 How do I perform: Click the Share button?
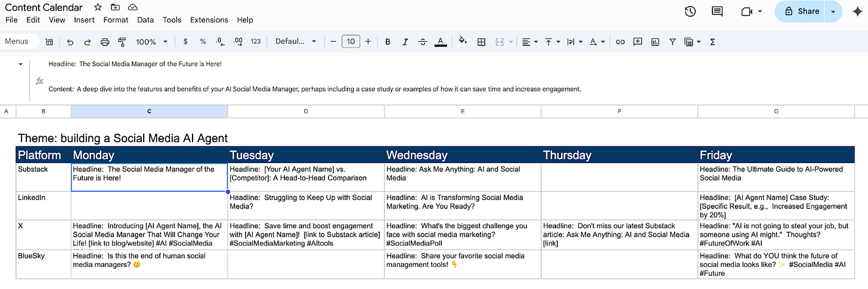tap(801, 11)
